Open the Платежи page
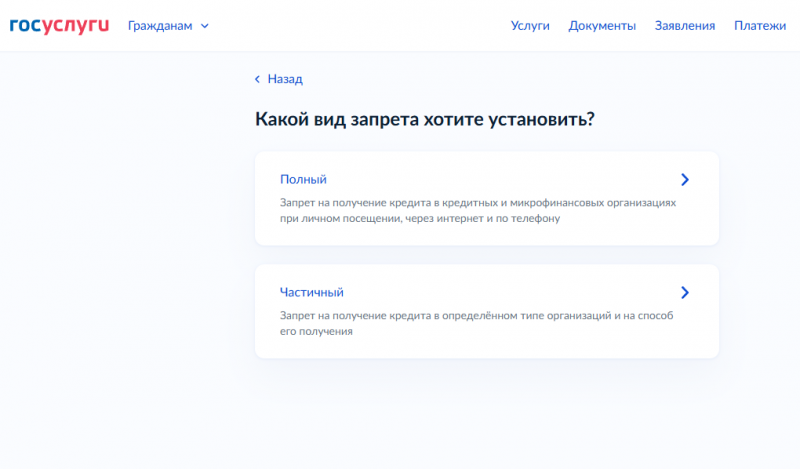The image size is (800, 469). [760, 26]
